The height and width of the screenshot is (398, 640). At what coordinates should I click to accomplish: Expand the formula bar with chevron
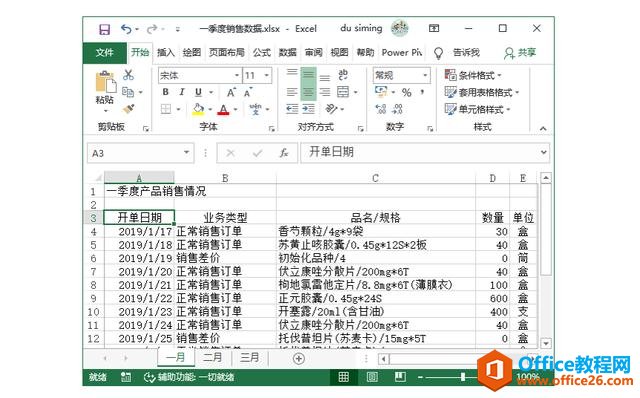543,152
